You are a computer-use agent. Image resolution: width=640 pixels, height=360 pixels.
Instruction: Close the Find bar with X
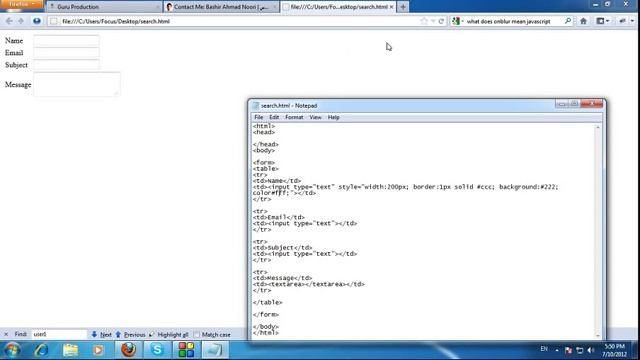tap(6, 334)
